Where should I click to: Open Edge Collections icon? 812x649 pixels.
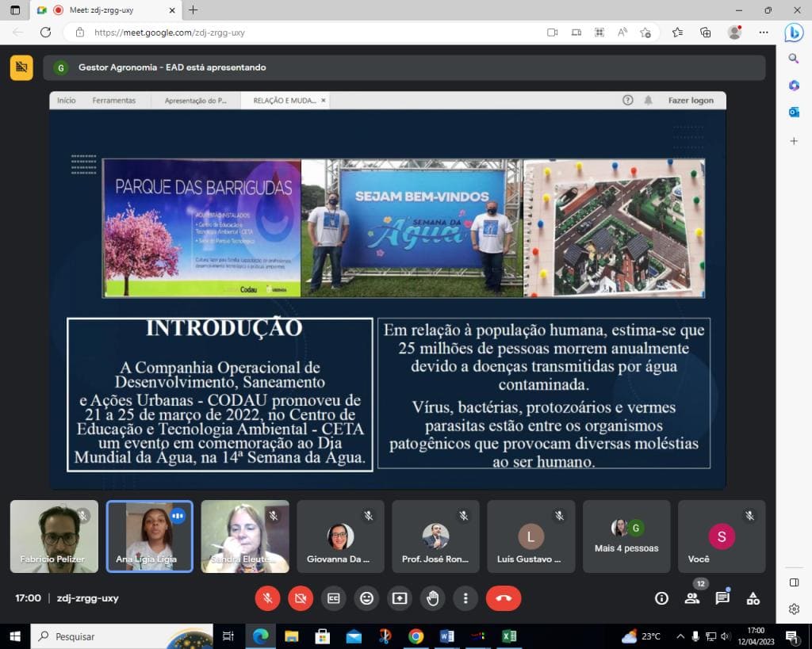pos(705,32)
